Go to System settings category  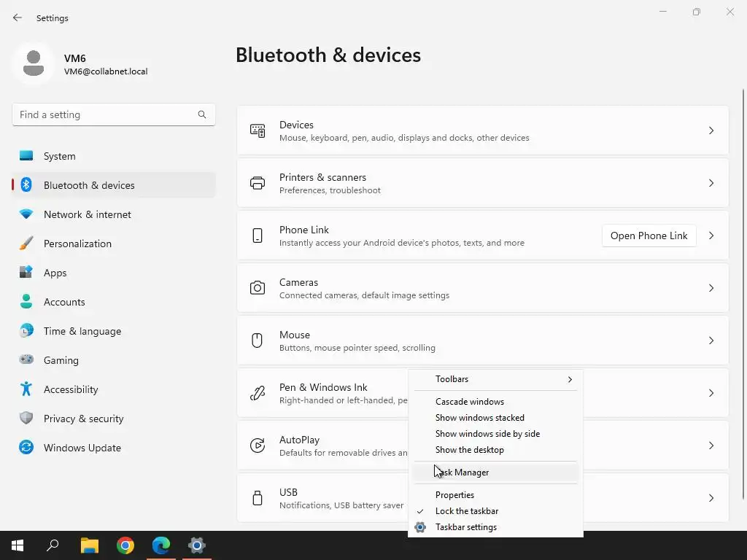coord(113,156)
